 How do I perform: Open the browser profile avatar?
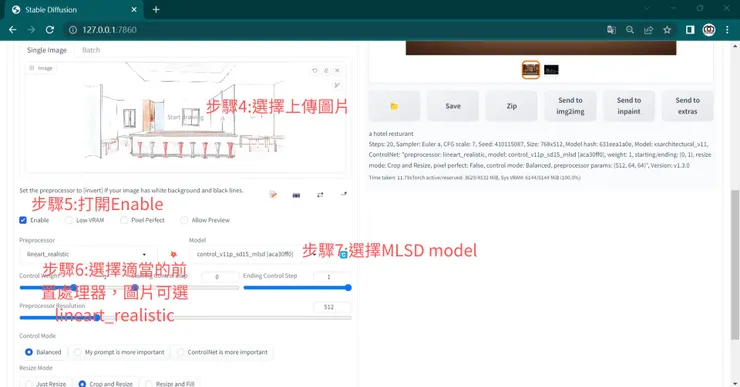(x=709, y=30)
